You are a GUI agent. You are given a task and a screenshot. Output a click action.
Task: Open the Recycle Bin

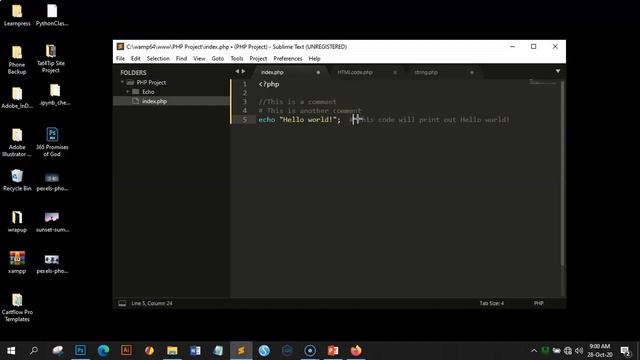coord(17,180)
